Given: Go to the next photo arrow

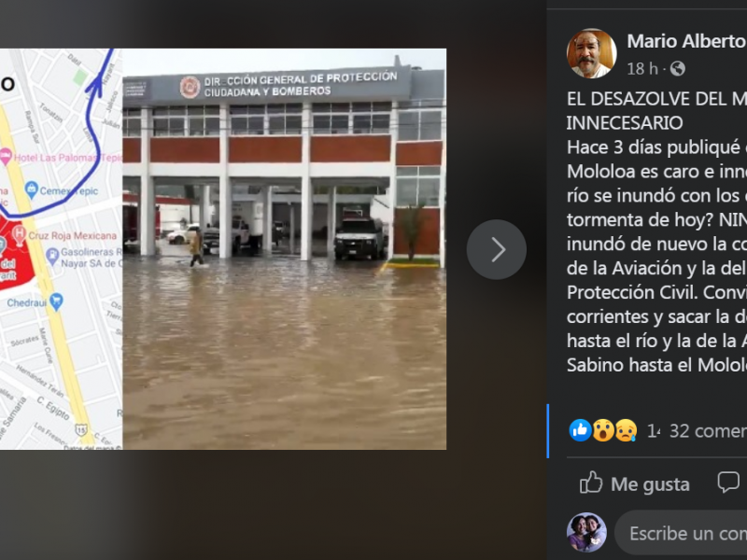Looking at the screenshot, I should click(496, 249).
